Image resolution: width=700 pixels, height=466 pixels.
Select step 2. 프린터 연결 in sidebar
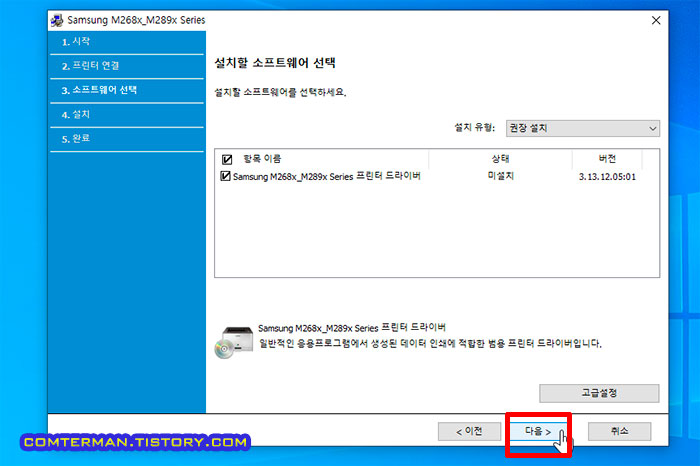(x=127, y=66)
